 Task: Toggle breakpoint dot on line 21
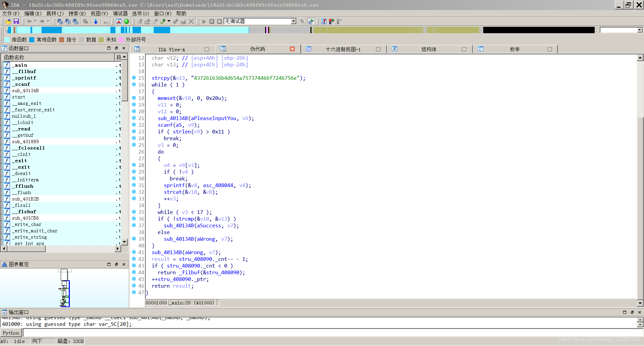pos(134,118)
